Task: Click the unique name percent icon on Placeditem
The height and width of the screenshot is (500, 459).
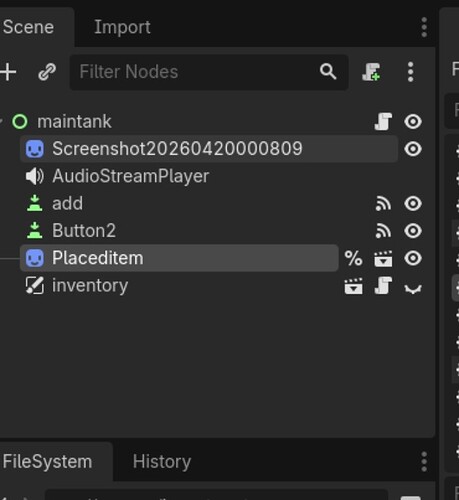Action: [x=353, y=258]
